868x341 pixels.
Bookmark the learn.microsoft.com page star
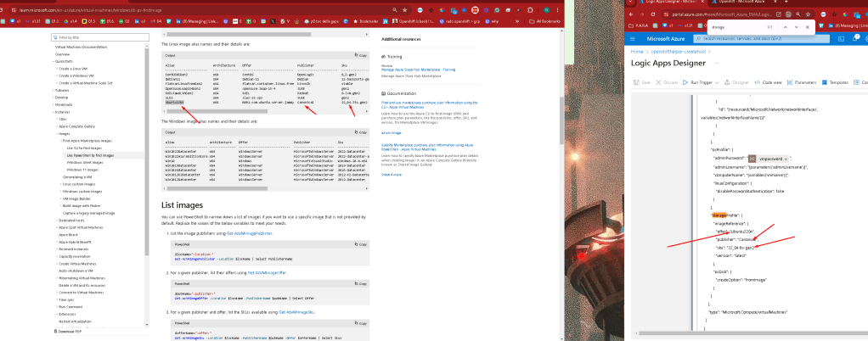point(404,10)
